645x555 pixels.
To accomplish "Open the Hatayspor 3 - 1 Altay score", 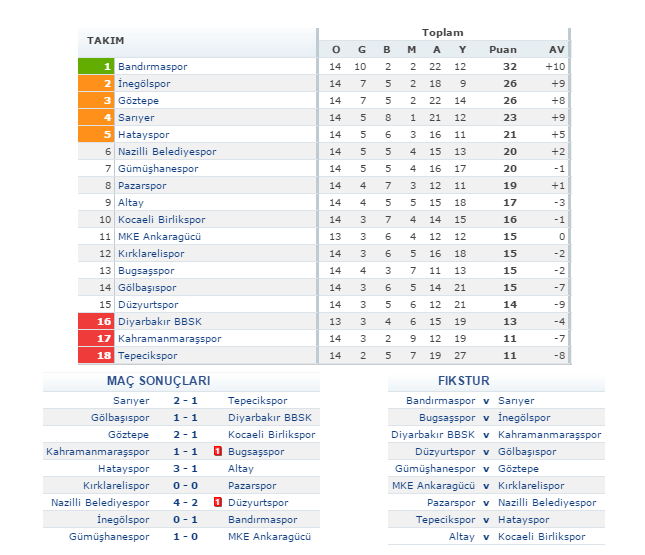I will point(186,469).
